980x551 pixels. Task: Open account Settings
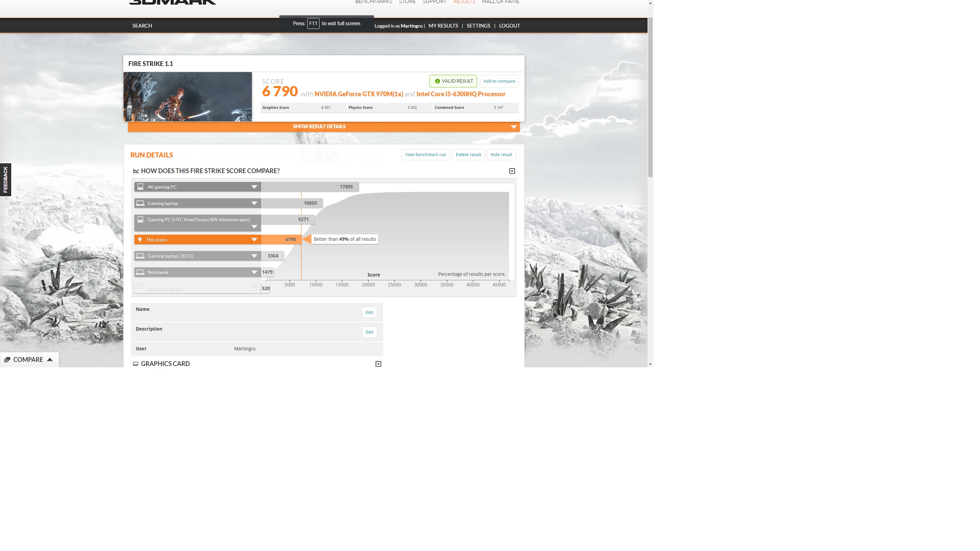tap(478, 26)
